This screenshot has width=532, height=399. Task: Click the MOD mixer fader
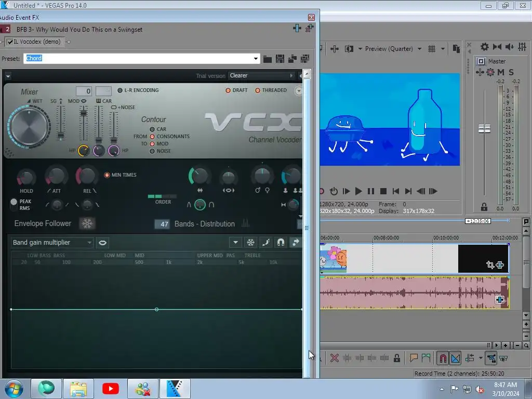[x=84, y=113]
